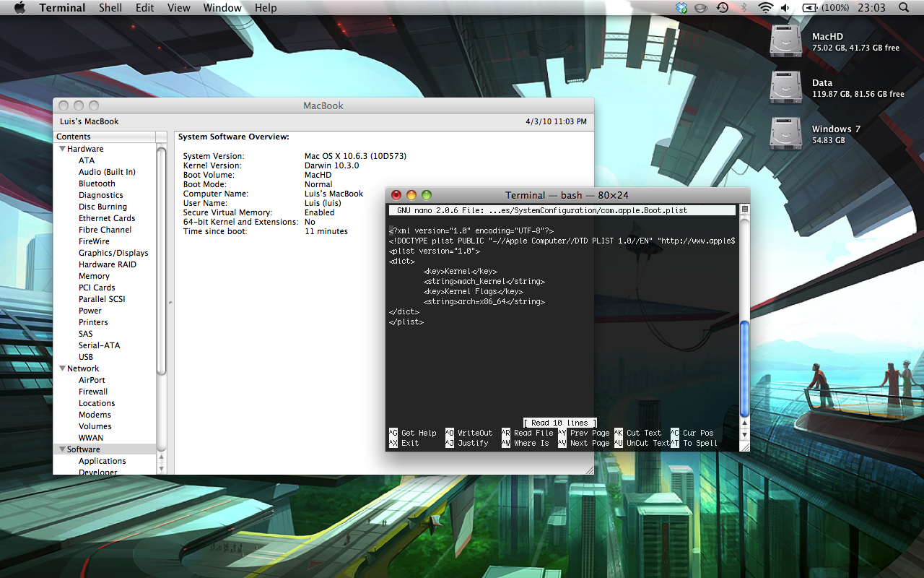Select Graphics/Displays entry

(113, 253)
